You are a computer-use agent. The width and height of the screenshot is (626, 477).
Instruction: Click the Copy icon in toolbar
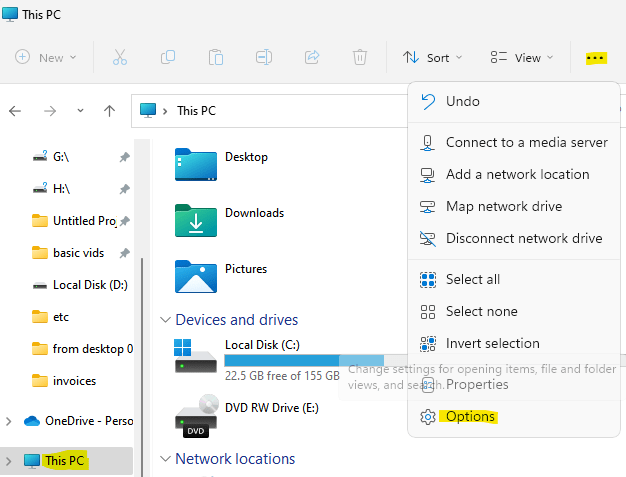(x=168, y=57)
